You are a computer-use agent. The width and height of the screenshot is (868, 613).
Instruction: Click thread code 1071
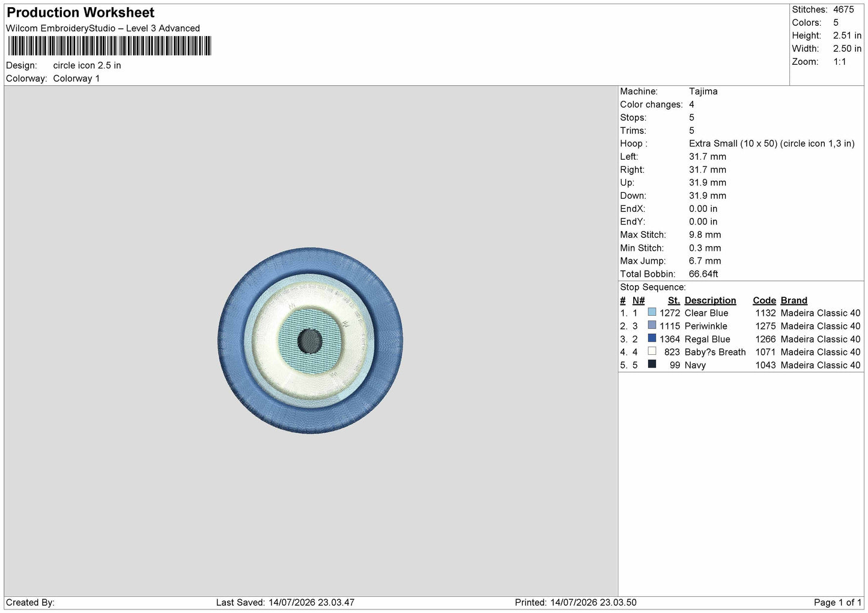coord(765,352)
